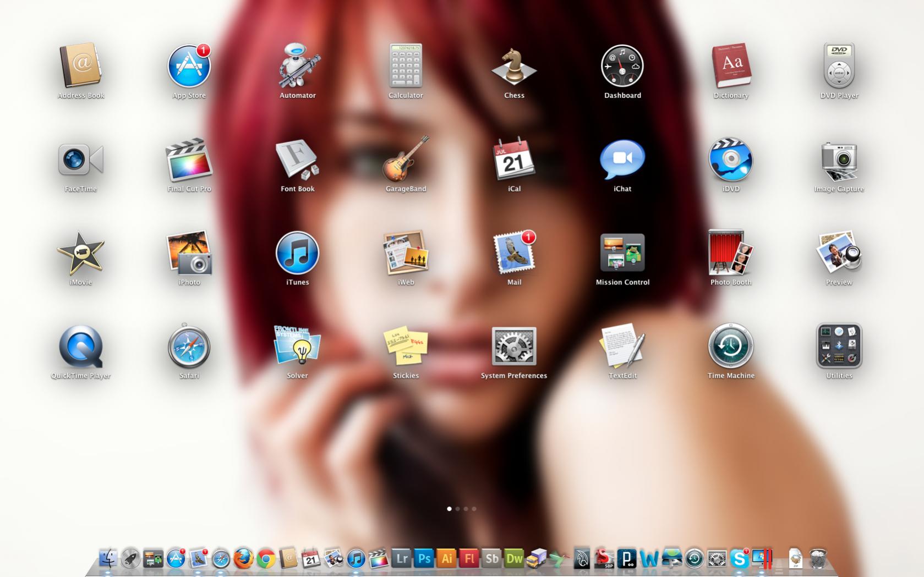Click the Launchpad rocket icon in the Dock
This screenshot has width=924, height=577.
click(130, 558)
